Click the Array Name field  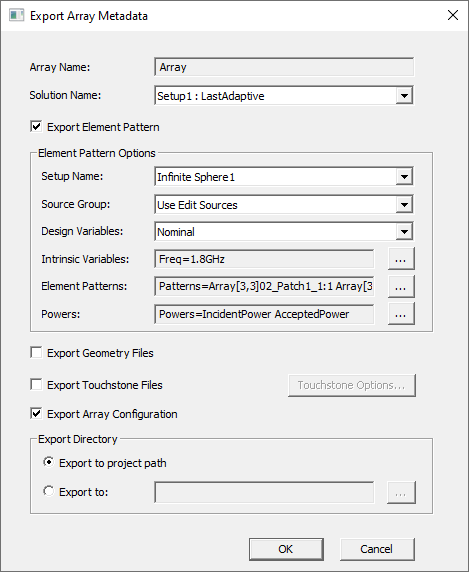click(x=284, y=67)
